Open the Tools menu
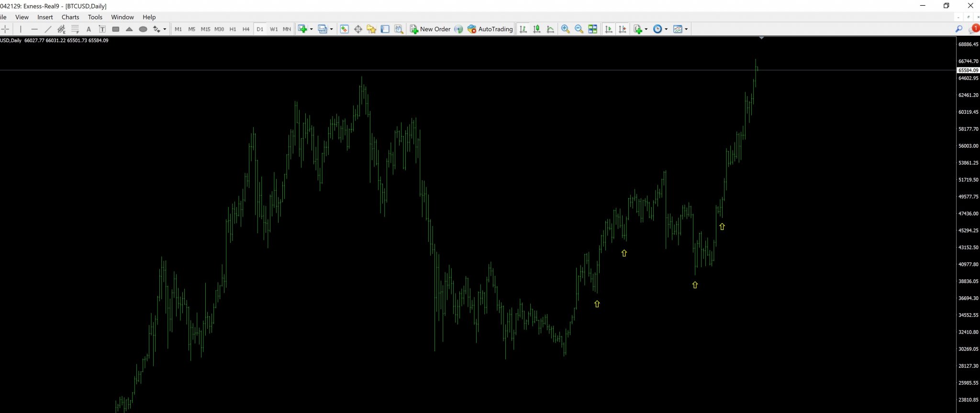 coord(95,17)
